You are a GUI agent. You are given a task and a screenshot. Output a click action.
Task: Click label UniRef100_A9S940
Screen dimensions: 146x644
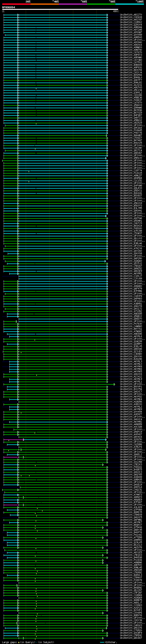pyautogui.click(x=131, y=42)
